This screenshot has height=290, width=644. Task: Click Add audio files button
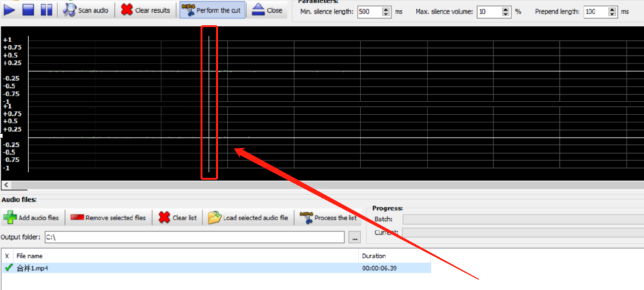pos(31,217)
